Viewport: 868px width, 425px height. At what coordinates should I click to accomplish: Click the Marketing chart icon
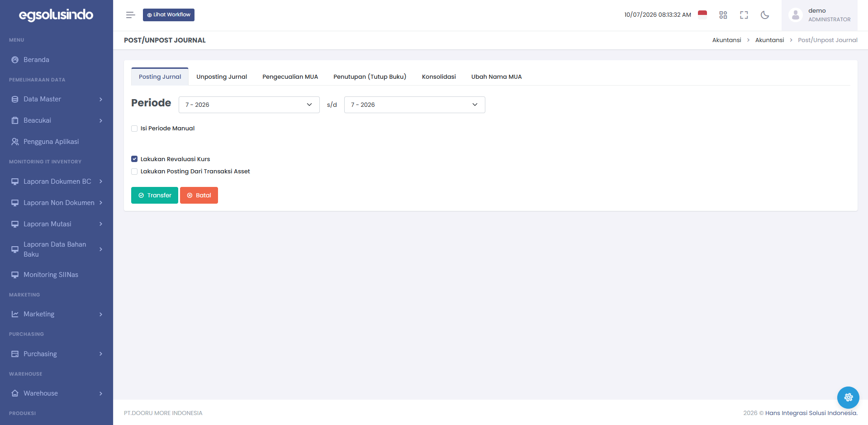coord(15,314)
